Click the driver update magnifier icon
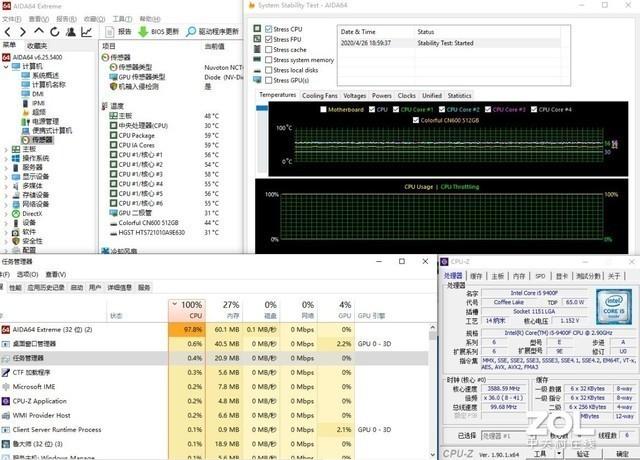This screenshot has height=460, width=640. [191, 32]
